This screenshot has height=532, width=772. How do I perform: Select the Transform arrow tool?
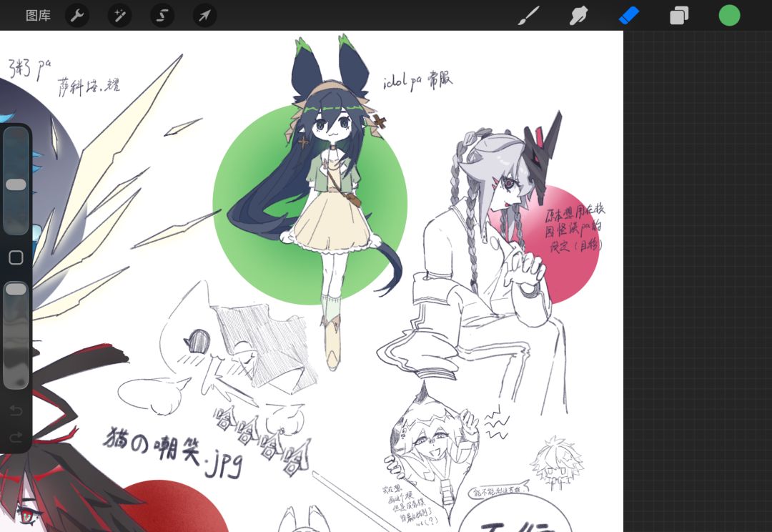(204, 16)
